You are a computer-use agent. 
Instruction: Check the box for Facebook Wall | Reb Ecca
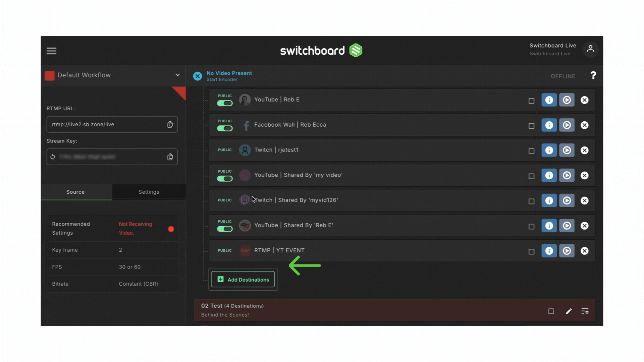[532, 126]
